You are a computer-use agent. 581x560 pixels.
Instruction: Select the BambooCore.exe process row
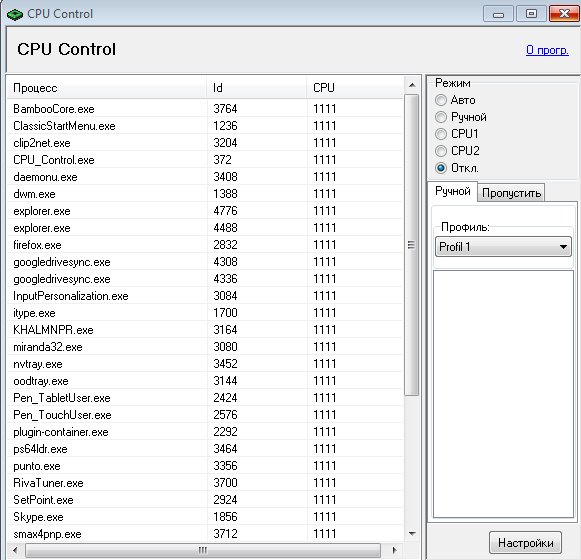[x=205, y=109]
